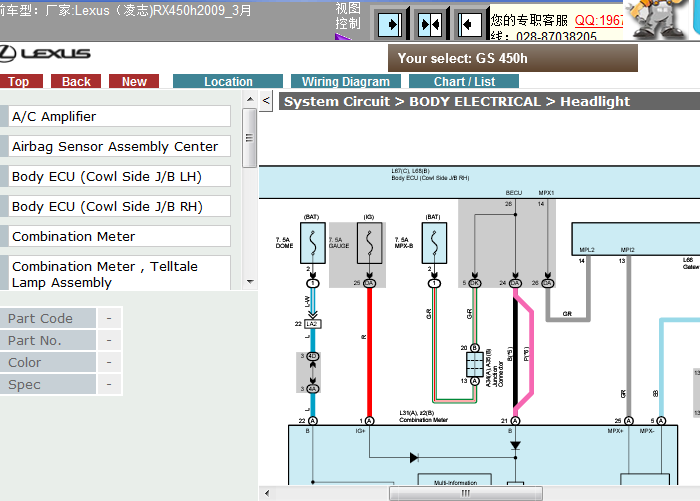Click the Combination Meter label in diagram
The image size is (700, 501).
click(x=423, y=420)
